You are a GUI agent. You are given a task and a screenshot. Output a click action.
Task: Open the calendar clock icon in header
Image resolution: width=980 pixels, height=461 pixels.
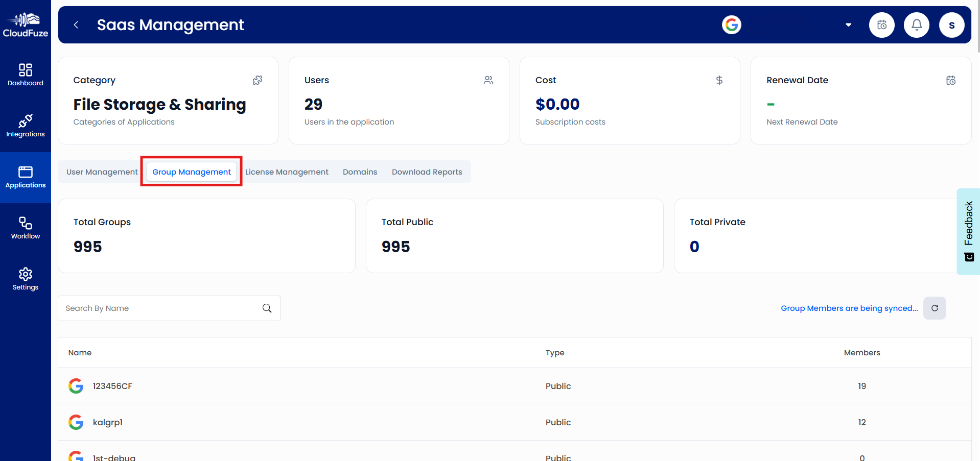point(882,25)
